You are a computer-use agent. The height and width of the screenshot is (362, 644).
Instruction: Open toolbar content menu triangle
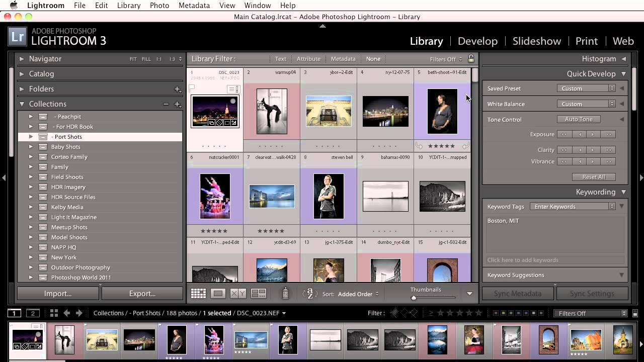pyautogui.click(x=469, y=294)
